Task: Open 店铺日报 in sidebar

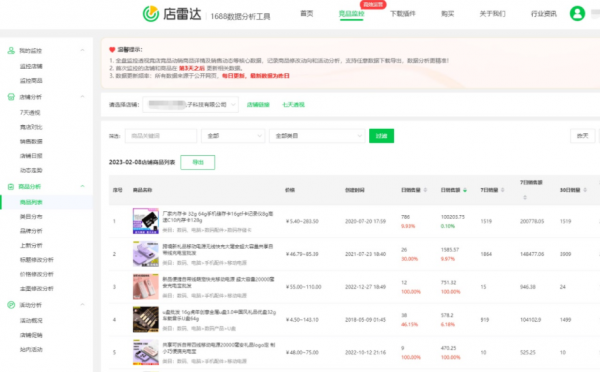Action: click(x=31, y=156)
